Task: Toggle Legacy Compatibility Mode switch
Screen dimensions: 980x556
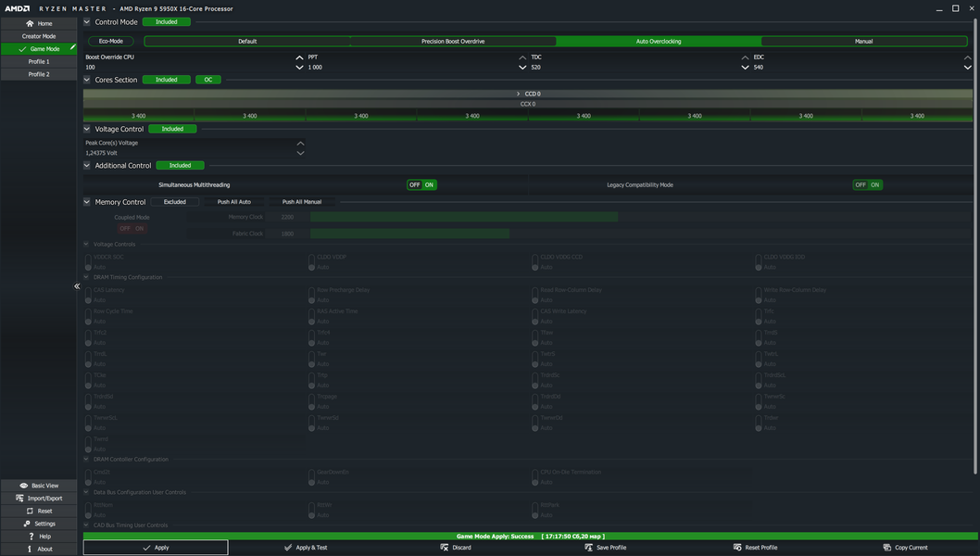Action: coord(868,184)
